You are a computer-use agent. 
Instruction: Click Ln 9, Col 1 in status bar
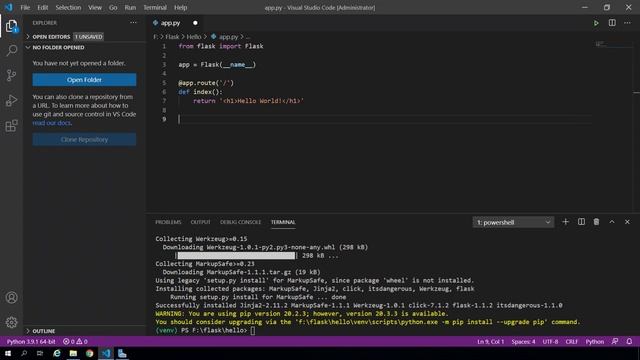click(491, 342)
